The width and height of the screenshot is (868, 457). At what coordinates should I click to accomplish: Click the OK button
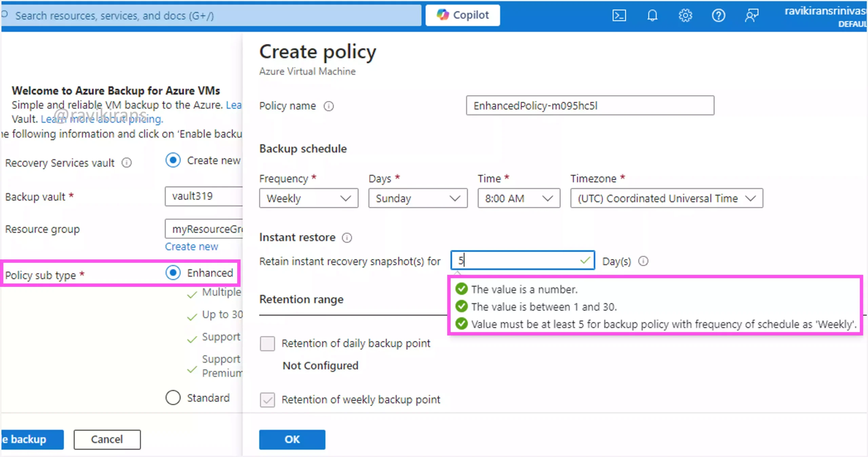(292, 439)
